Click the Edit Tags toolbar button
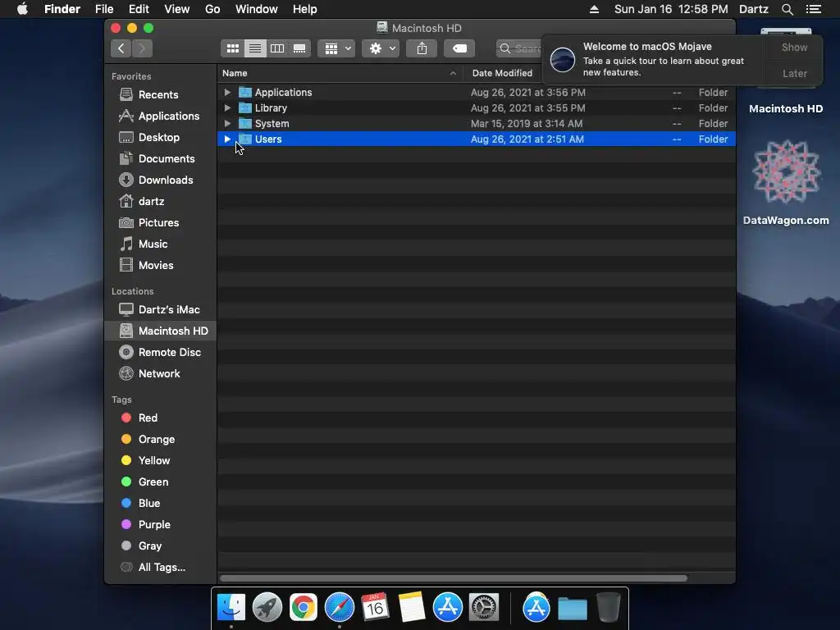This screenshot has width=840, height=630. tap(459, 48)
